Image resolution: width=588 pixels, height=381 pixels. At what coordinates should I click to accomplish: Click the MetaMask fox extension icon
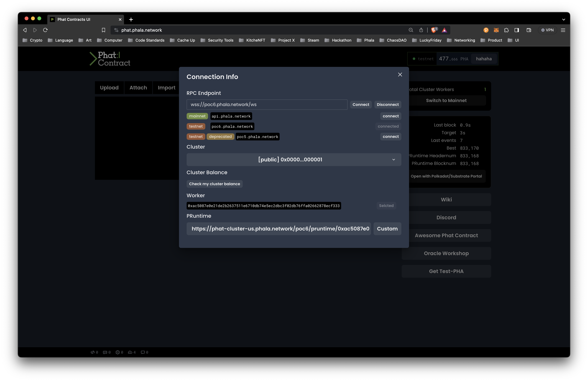[496, 30]
